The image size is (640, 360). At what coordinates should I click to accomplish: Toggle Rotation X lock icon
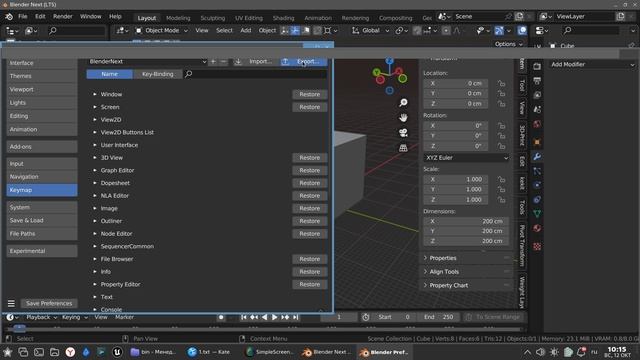tap(501, 126)
